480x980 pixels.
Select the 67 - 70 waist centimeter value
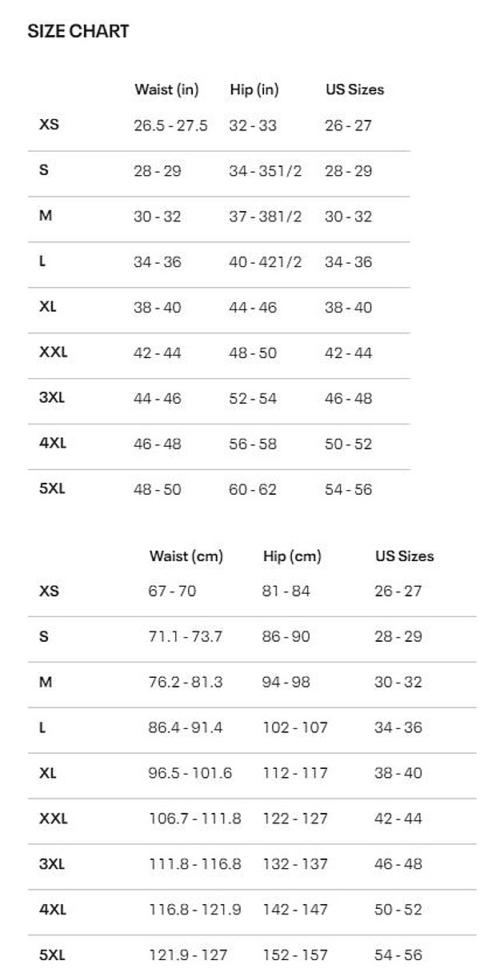(172, 592)
